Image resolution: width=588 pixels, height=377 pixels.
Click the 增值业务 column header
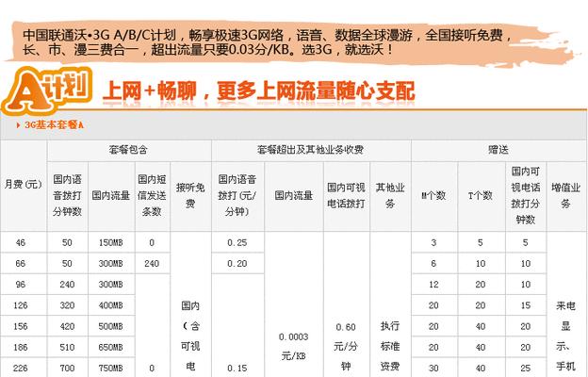(x=566, y=195)
